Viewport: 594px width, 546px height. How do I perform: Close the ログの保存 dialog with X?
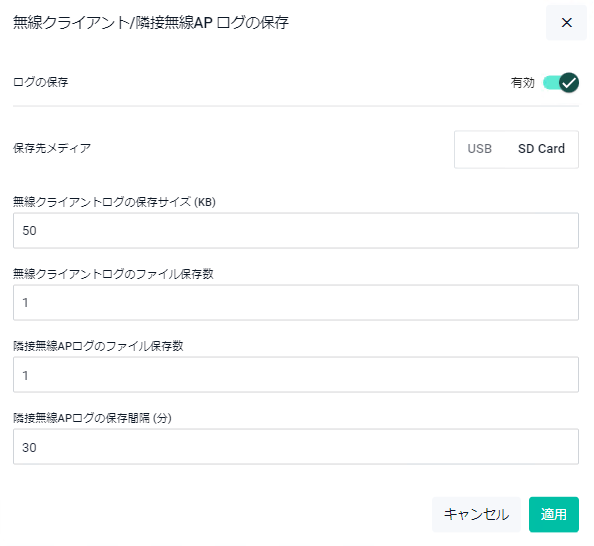click(566, 23)
